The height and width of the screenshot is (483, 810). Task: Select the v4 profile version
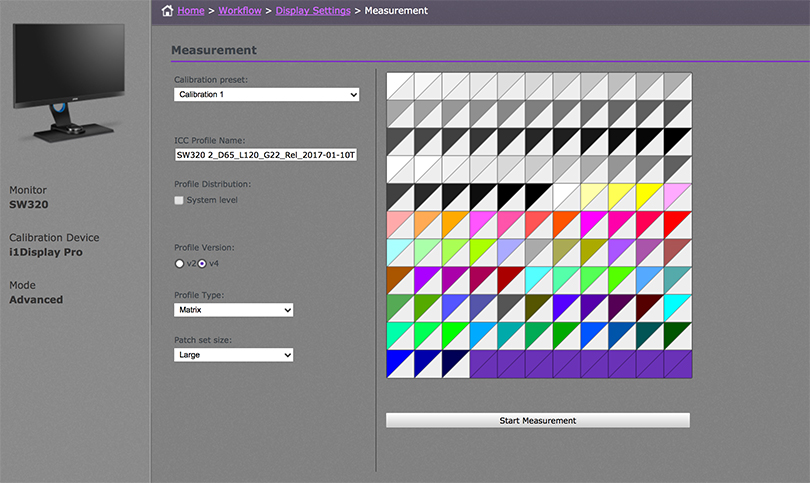pos(201,264)
